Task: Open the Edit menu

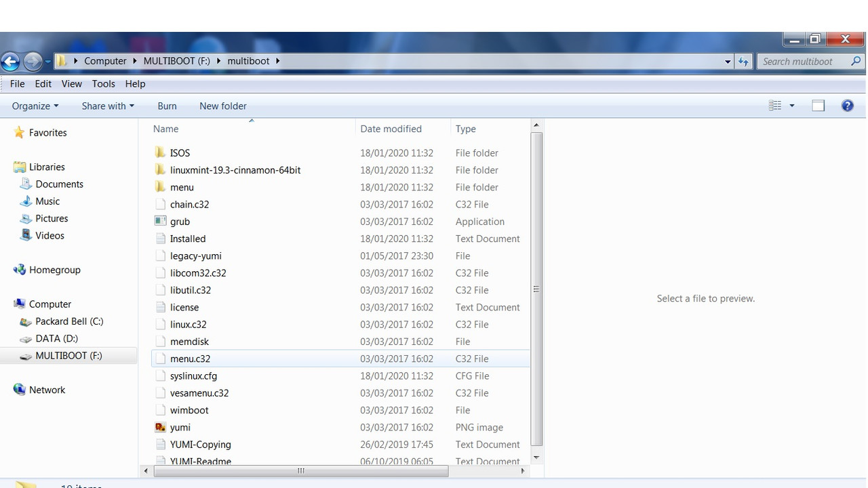Action: click(43, 83)
